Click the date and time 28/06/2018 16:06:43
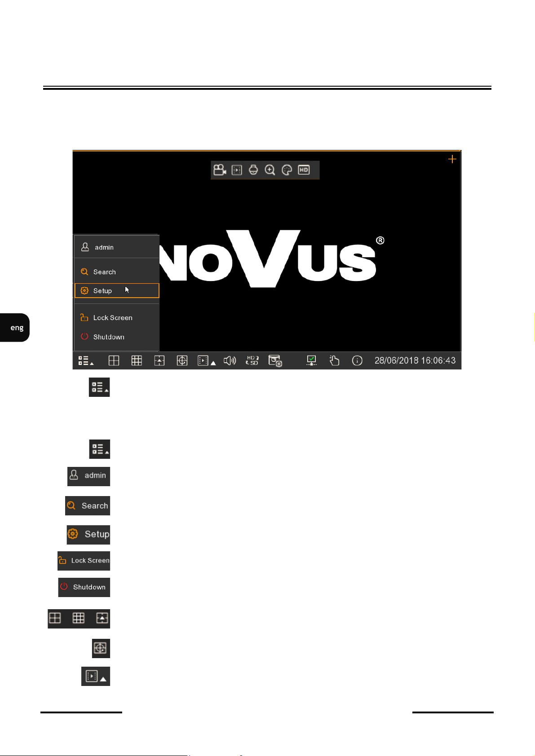The width and height of the screenshot is (535, 756). click(415, 360)
